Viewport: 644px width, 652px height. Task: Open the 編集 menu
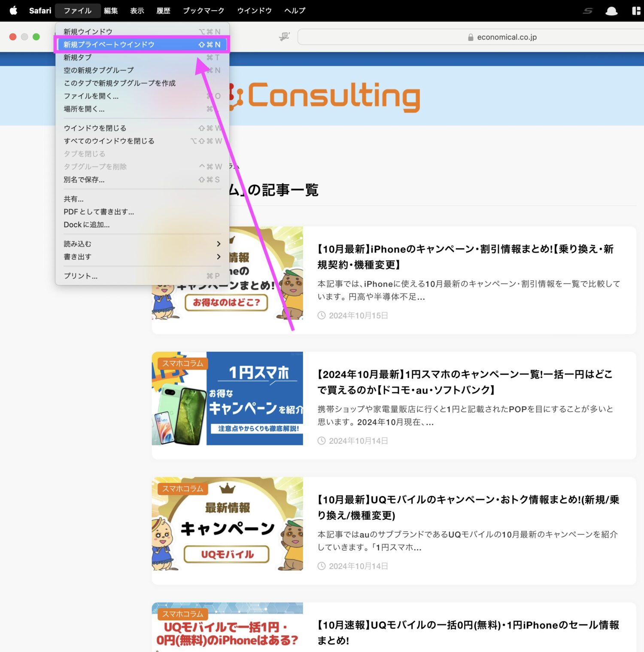click(x=111, y=10)
